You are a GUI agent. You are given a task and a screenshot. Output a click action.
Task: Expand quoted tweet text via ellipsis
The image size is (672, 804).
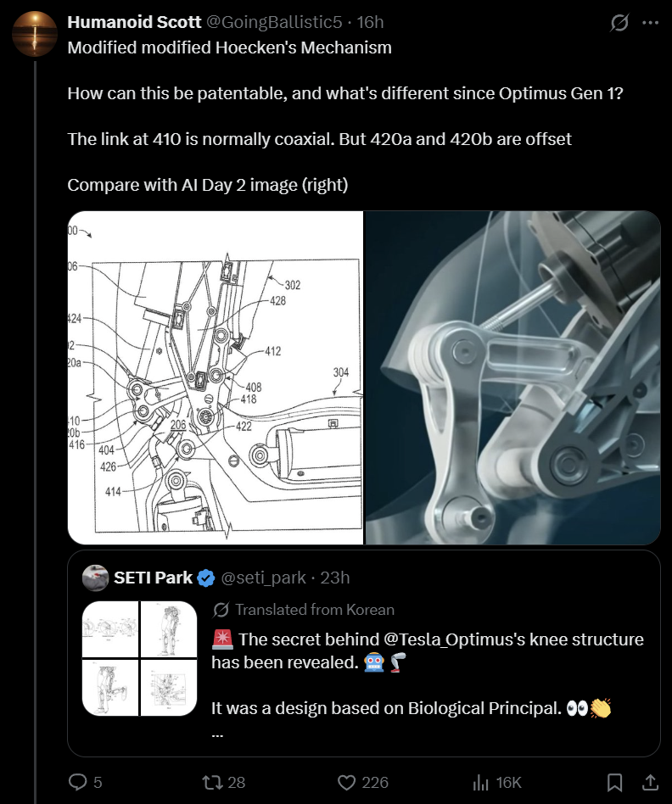click(x=218, y=734)
